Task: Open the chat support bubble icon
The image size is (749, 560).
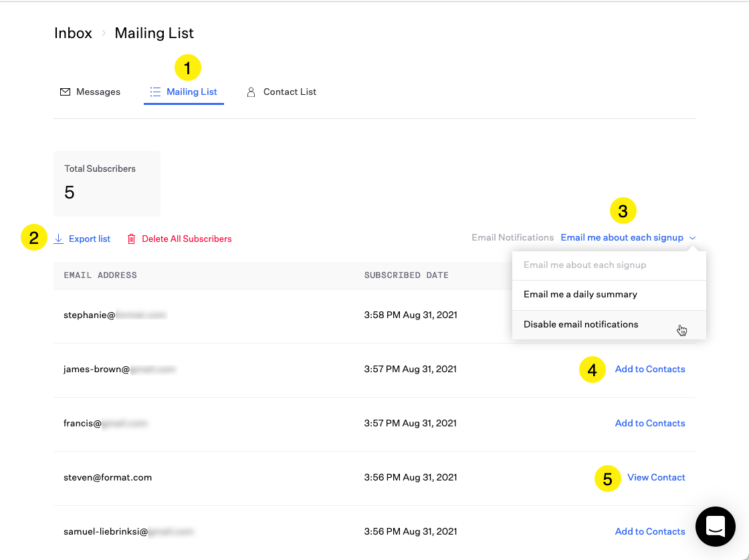Action: 715,526
